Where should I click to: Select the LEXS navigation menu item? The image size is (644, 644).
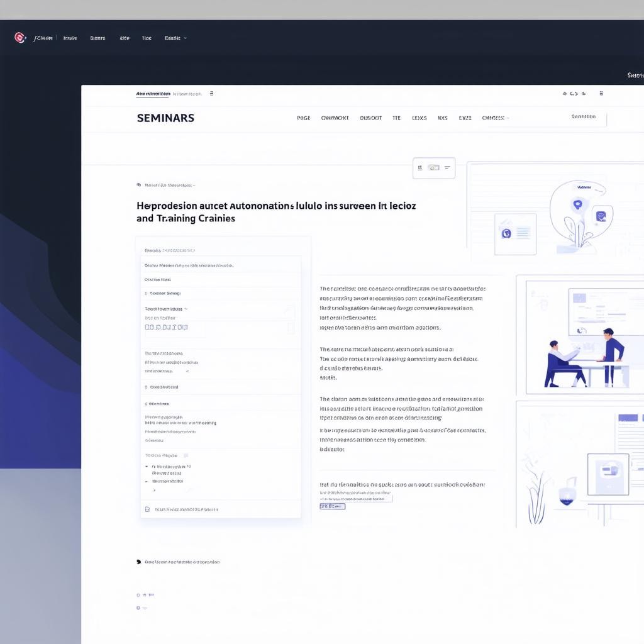click(419, 118)
